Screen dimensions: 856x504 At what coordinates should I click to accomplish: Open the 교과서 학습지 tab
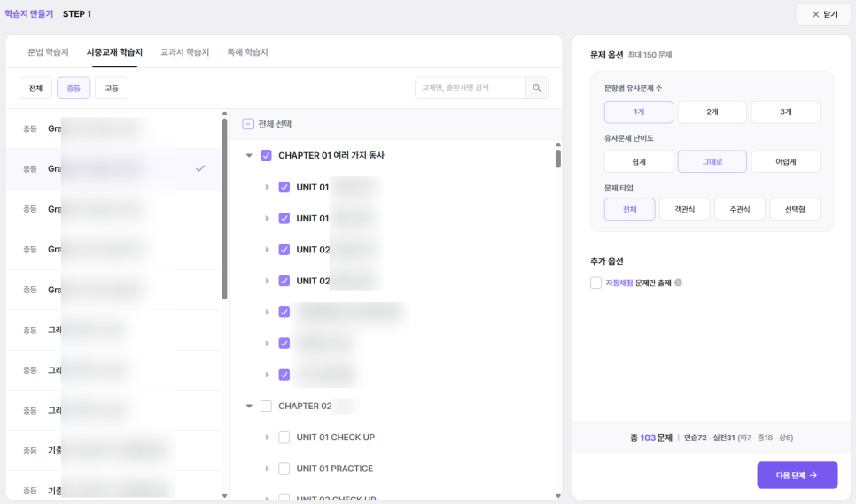click(185, 52)
